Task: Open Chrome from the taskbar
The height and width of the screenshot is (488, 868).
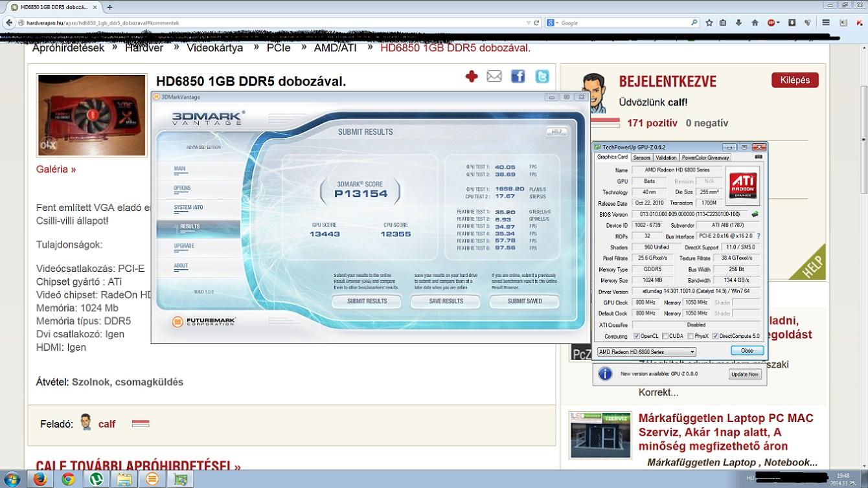Action: (x=68, y=479)
